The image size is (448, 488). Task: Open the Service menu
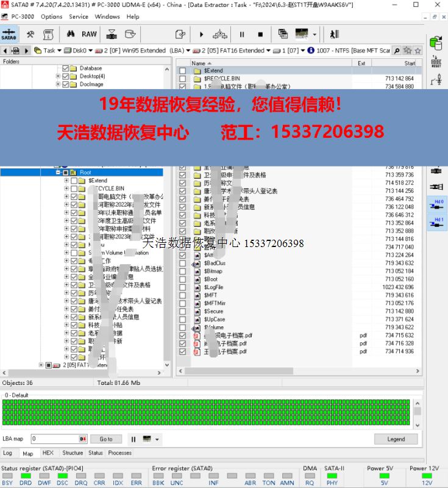78,16
